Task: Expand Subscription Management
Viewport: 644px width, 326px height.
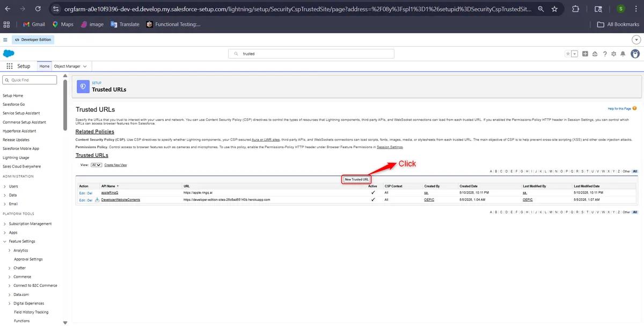Action: (x=5, y=223)
